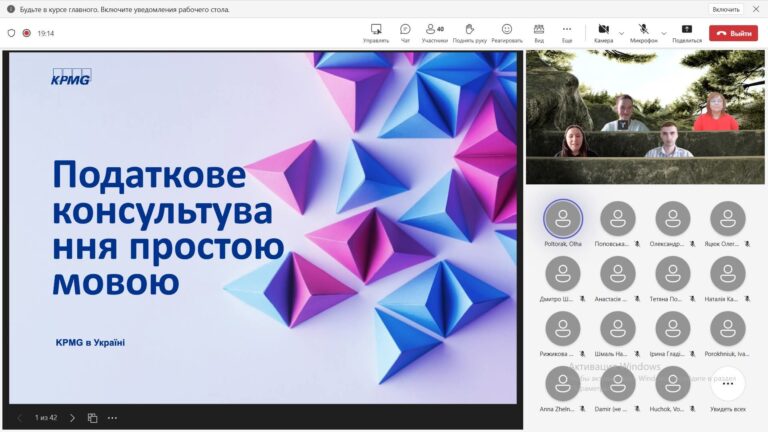This screenshot has height=432, width=768.
Task: Leave the meeting with Выйти
Action: [733, 33]
